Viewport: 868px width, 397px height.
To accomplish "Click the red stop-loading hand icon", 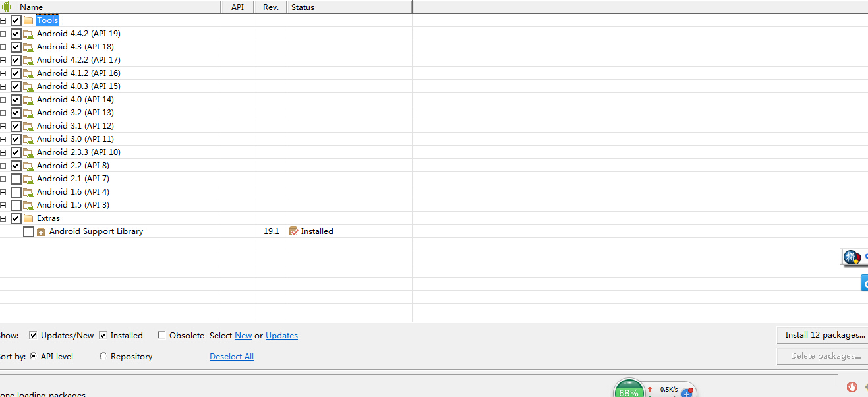I will [x=852, y=386].
